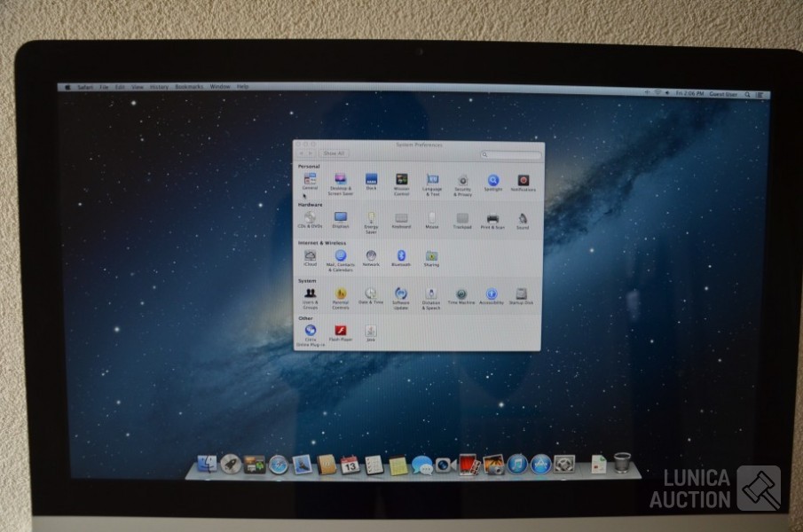This screenshot has width=803, height=532.
Task: Open Mail, Contacts & Calendars preferences
Action: [x=341, y=261]
